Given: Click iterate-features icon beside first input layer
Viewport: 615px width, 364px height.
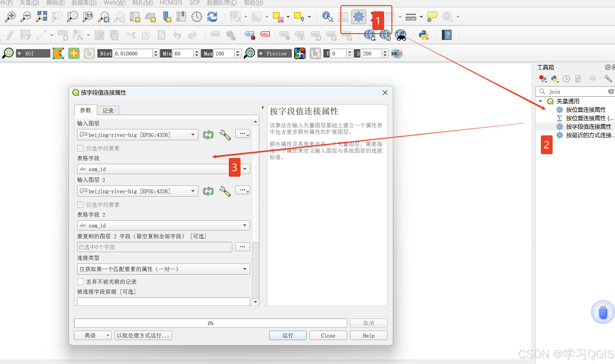Looking at the screenshot, I should [208, 135].
